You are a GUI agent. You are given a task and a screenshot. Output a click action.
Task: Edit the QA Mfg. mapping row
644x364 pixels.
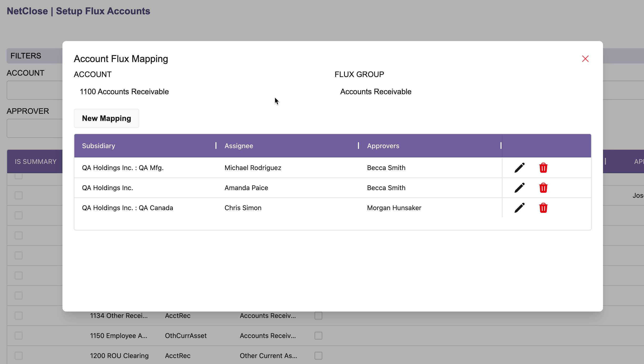[x=519, y=168]
